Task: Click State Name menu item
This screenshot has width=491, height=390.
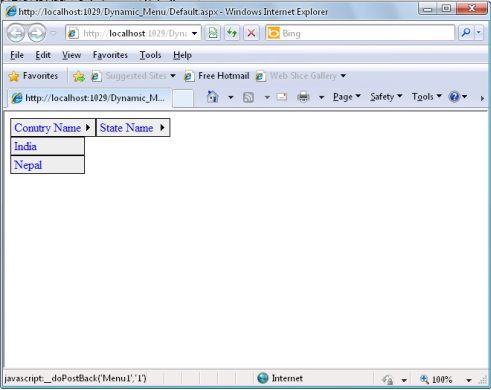Action: [x=133, y=127]
